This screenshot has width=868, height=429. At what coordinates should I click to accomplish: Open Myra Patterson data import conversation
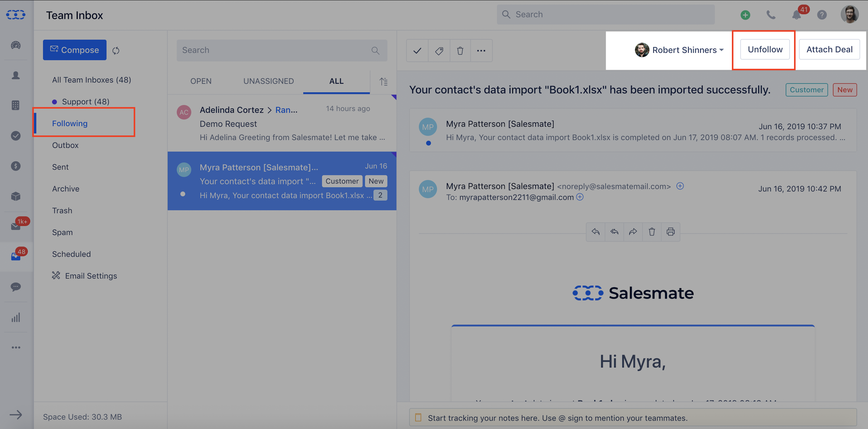[282, 181]
